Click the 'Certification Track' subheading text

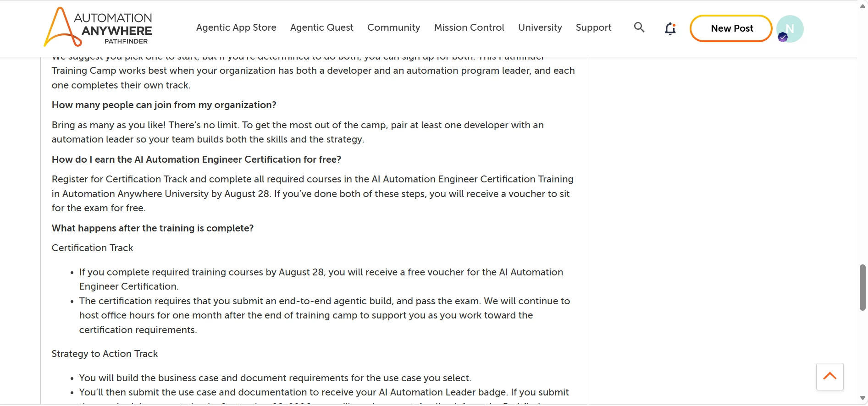tap(92, 248)
